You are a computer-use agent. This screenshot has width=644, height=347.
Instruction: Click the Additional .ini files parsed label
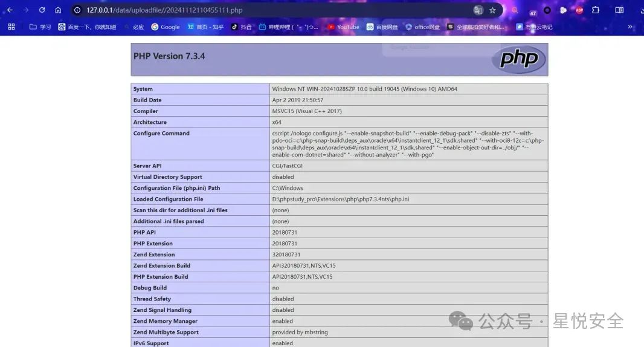[x=169, y=221]
